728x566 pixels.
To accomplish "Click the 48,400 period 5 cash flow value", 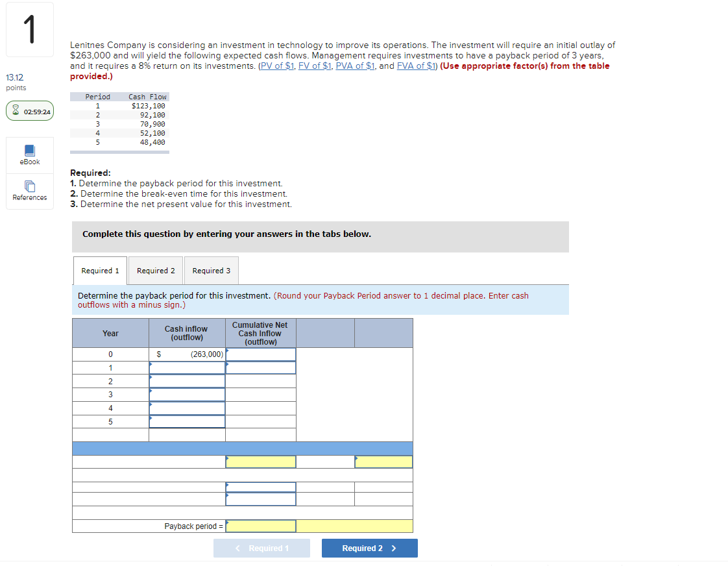I will pyautogui.click(x=152, y=142).
